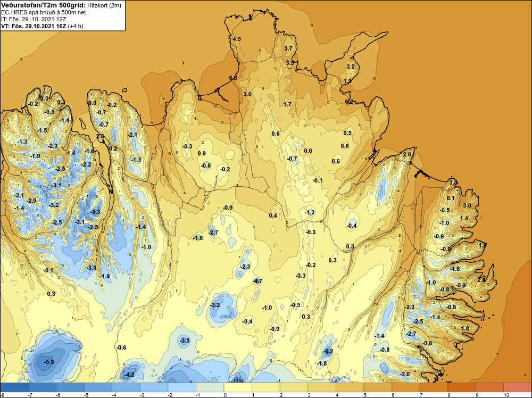Click the legend tick label '-7'

point(30,395)
